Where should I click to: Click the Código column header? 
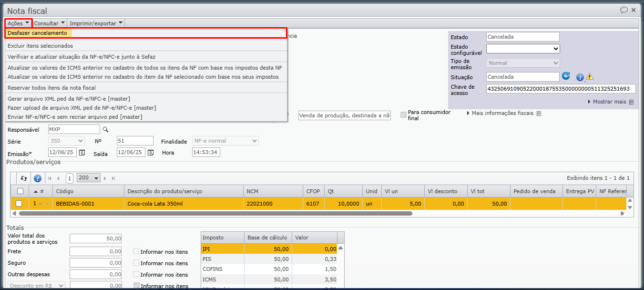88,191
